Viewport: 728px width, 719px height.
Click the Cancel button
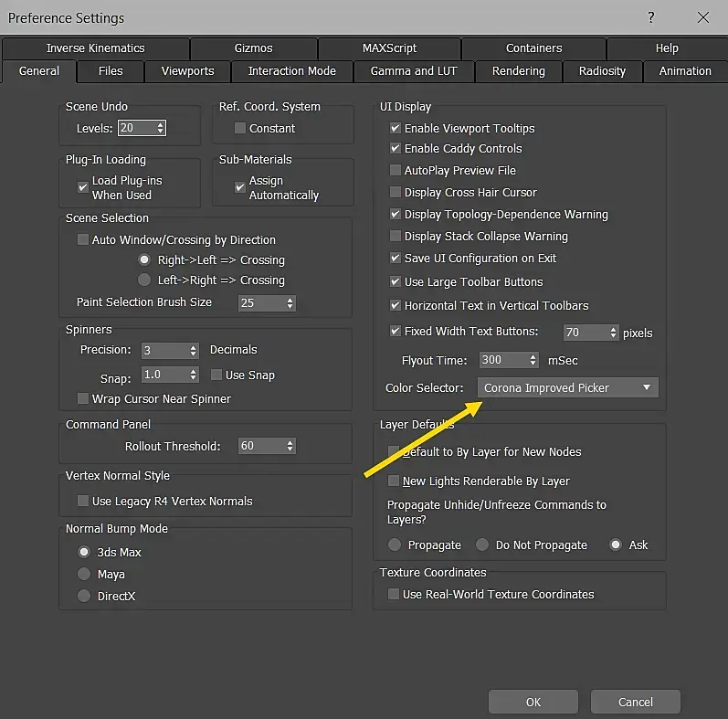(635, 702)
